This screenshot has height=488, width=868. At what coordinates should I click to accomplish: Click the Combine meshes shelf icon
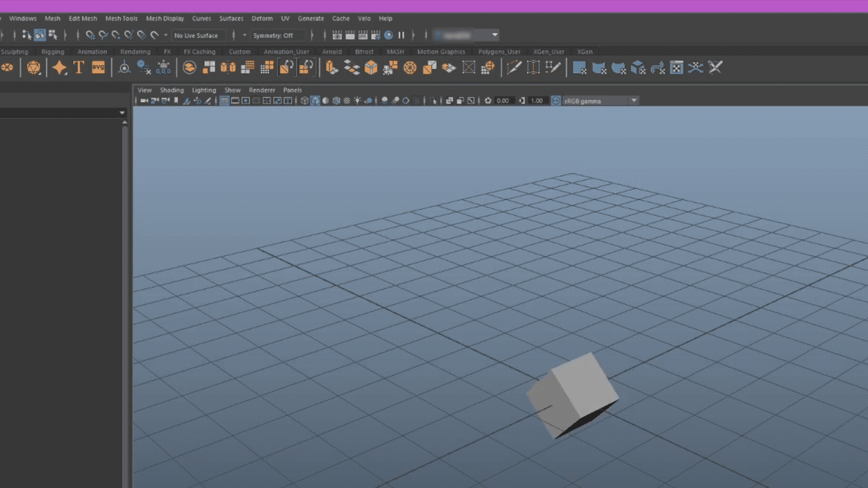pyautogui.click(x=190, y=67)
